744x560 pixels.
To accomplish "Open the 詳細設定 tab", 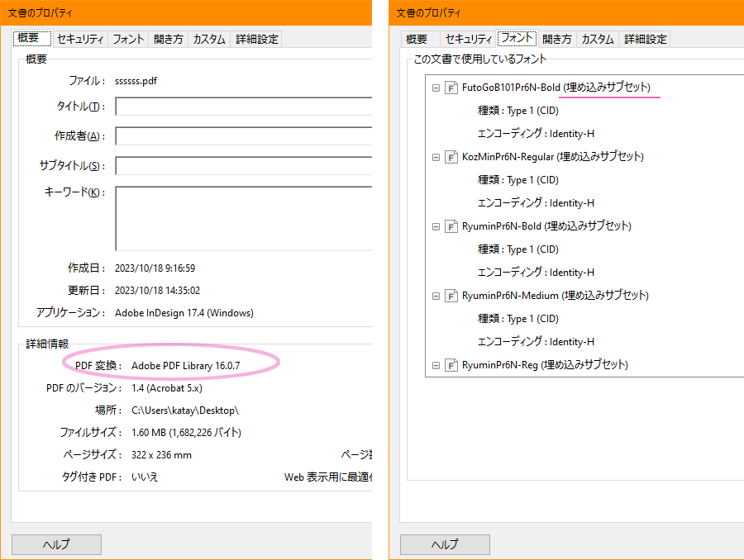I will coord(259,38).
